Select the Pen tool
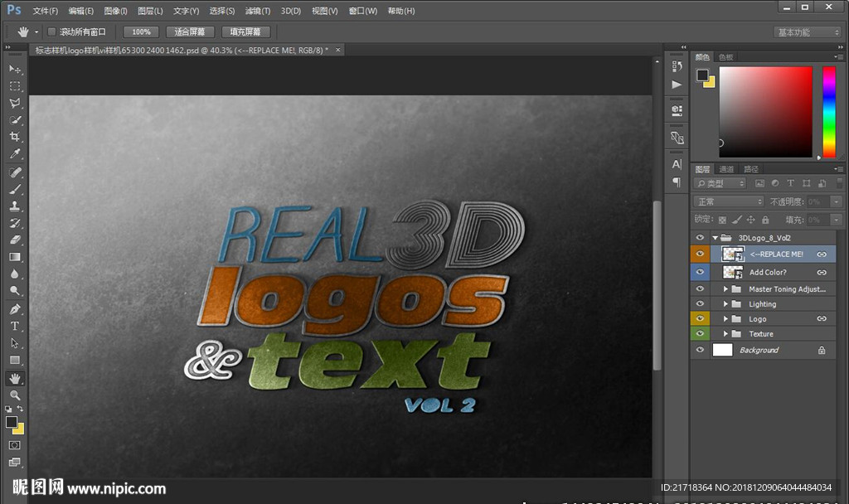Viewport: 849px width, 504px height. pos(15,308)
